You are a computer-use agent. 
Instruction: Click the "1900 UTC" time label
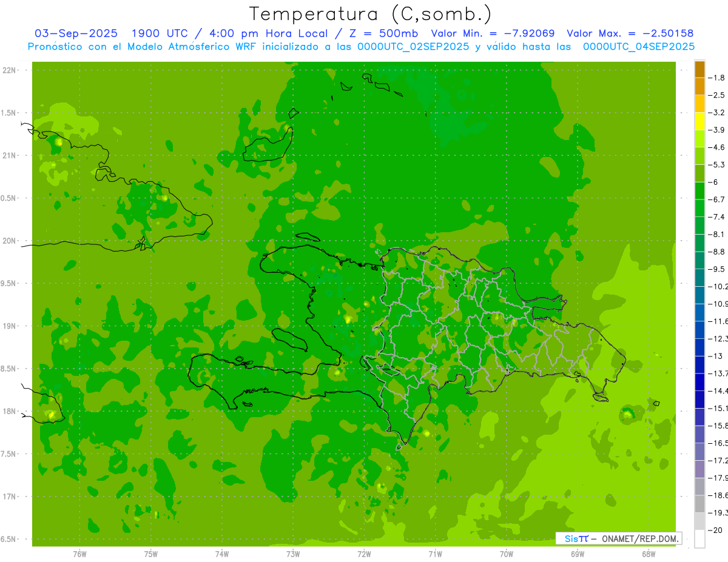click(160, 33)
